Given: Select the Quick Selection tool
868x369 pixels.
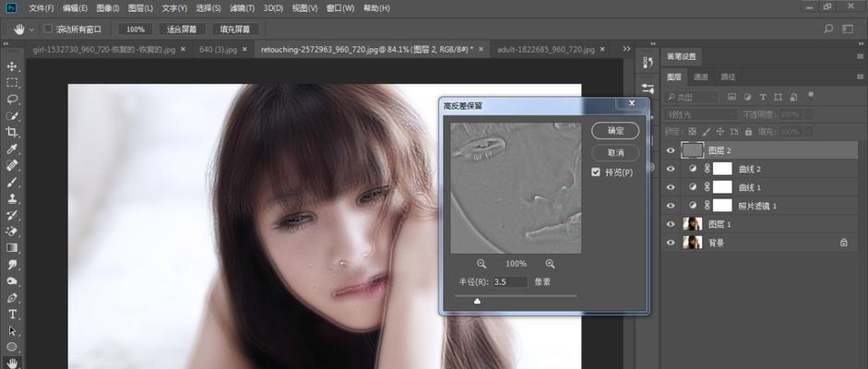Looking at the screenshot, I should coord(12,115).
